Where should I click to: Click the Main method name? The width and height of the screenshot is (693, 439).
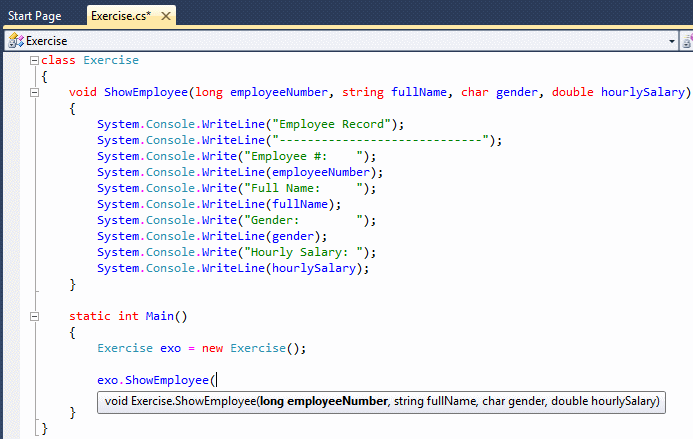click(160, 316)
